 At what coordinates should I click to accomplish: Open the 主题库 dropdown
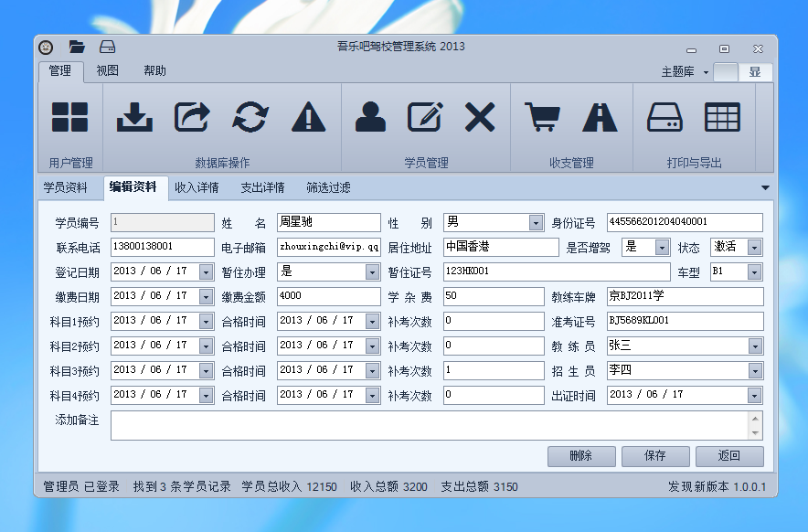pos(685,72)
